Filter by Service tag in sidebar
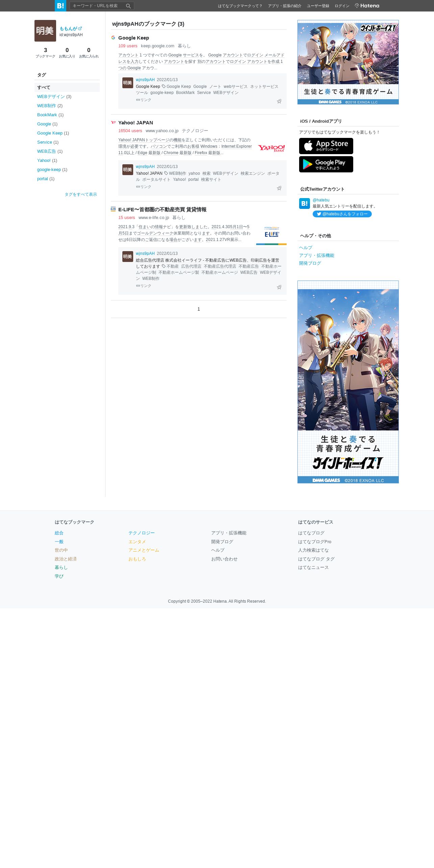This screenshot has width=434, height=868. (45, 142)
